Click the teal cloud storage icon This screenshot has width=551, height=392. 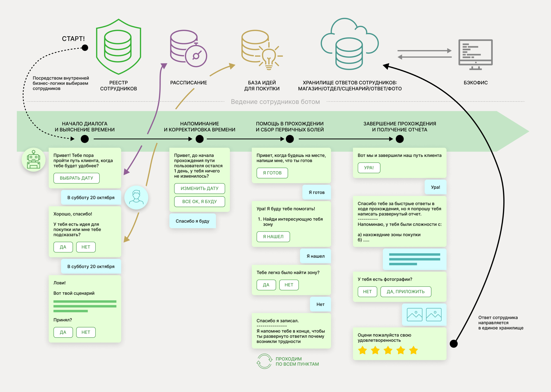click(x=350, y=44)
